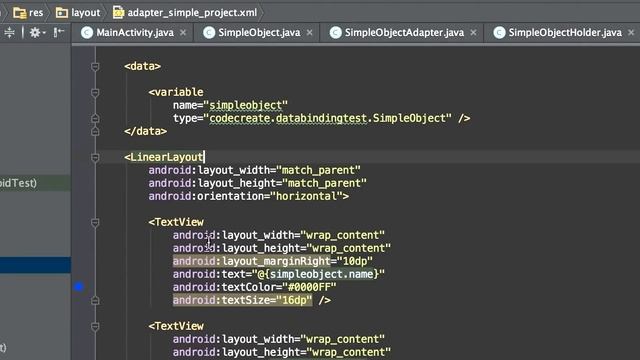The width and height of the screenshot is (640, 360).
Task: Hide the project panel with the collapse icon
Action: point(59,32)
